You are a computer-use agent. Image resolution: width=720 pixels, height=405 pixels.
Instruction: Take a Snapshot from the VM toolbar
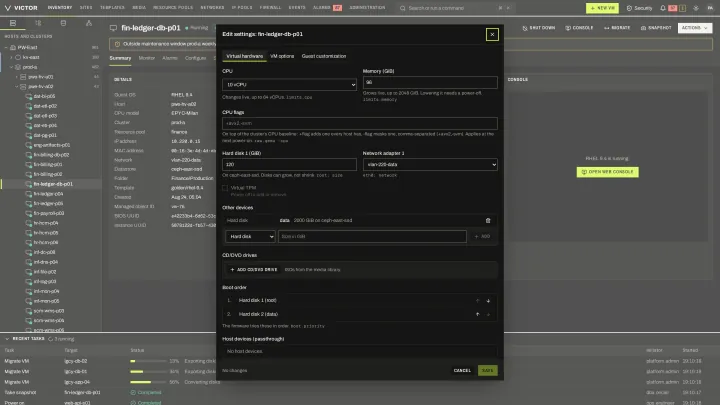tap(656, 28)
